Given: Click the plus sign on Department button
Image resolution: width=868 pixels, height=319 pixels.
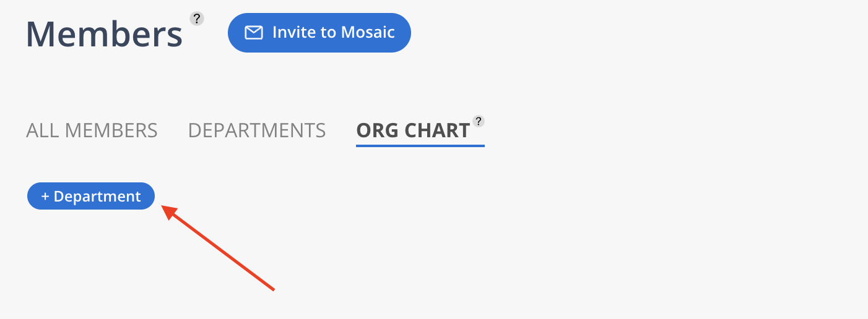Looking at the screenshot, I should coord(45,197).
